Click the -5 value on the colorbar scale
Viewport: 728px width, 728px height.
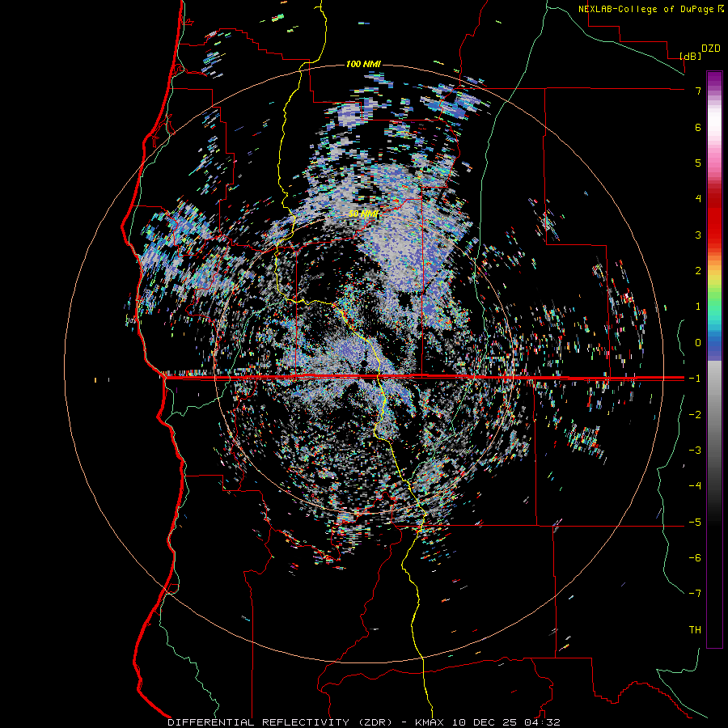pos(695,523)
